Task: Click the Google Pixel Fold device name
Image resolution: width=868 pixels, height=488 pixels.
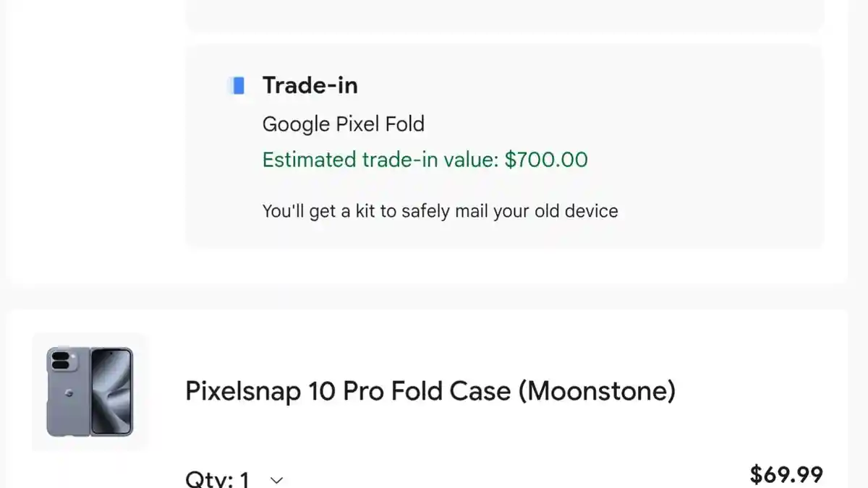Action: (x=343, y=124)
